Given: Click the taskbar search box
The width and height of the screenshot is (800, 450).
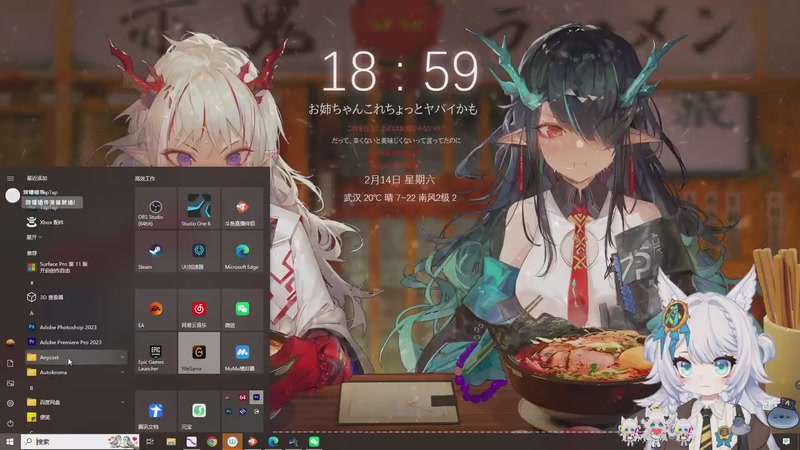Looking at the screenshot, I should pos(80,441).
